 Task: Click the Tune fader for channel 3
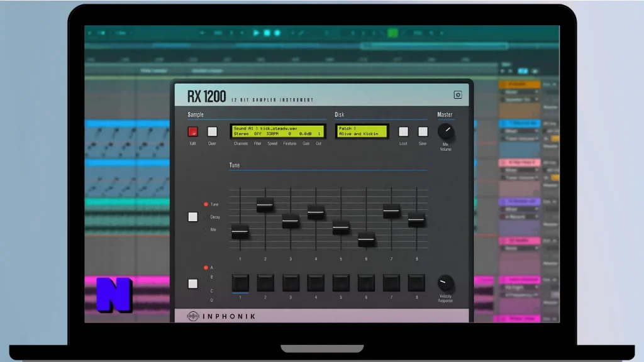[x=291, y=221]
